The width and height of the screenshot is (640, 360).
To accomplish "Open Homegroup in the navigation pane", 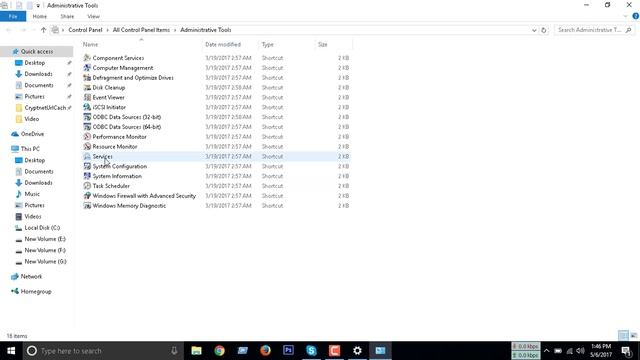I will (36, 292).
